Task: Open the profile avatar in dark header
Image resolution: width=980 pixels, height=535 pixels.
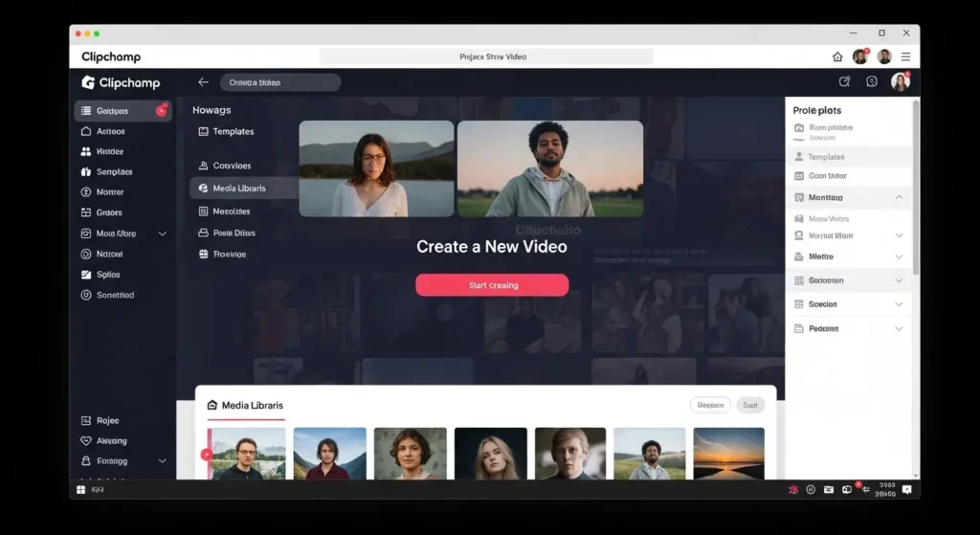Action: [900, 82]
